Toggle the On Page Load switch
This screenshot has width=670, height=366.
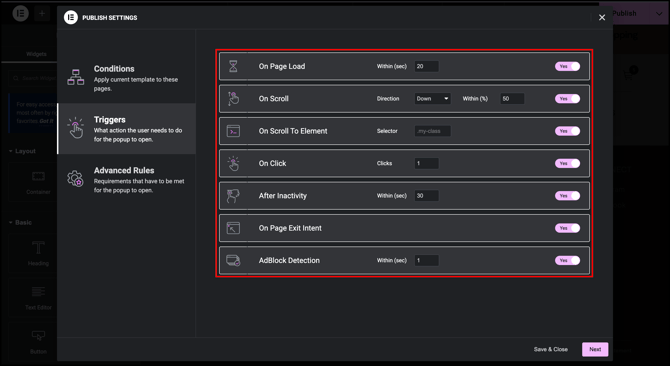pyautogui.click(x=567, y=66)
